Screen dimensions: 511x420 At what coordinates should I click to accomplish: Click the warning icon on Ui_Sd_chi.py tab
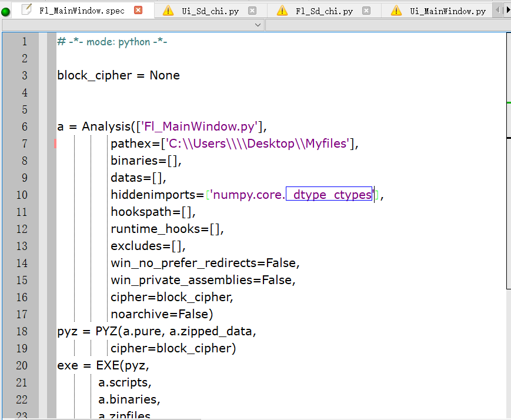tap(168, 10)
